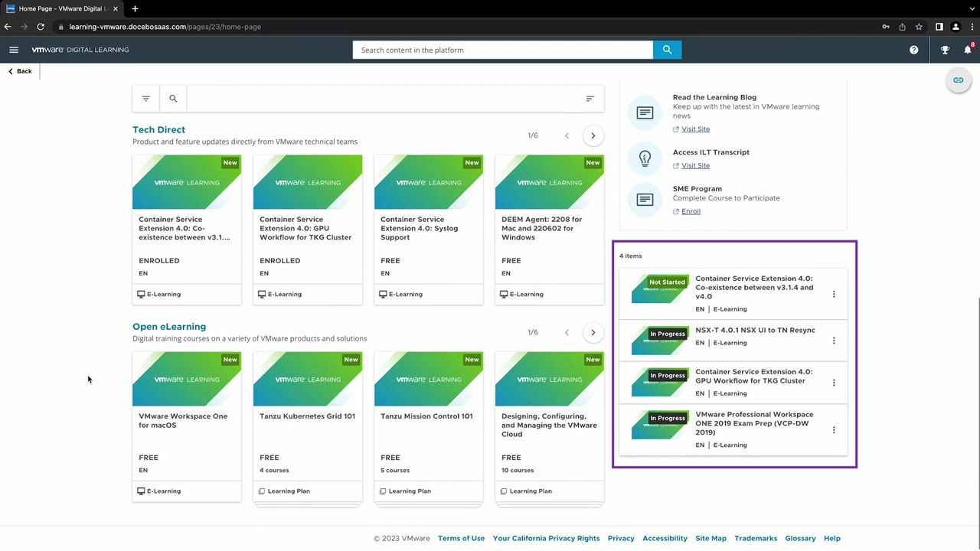Open DEEM Agent 2208 course card
The height and width of the screenshot is (551, 980).
tap(550, 230)
